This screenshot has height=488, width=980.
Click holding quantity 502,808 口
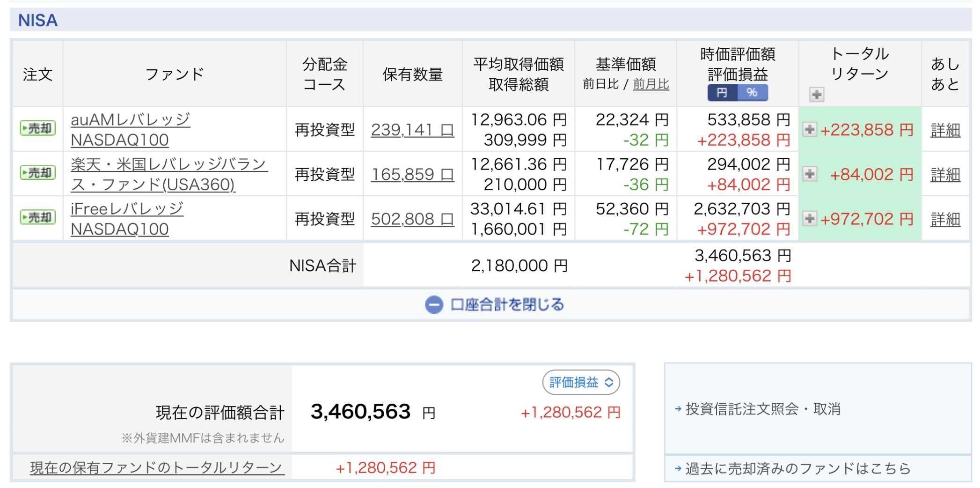coord(412,219)
